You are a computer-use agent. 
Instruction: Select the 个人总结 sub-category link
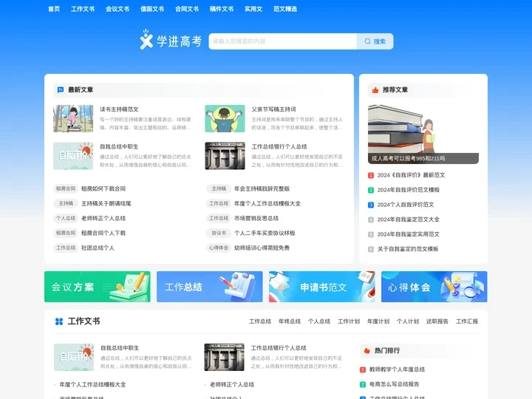coord(319,321)
